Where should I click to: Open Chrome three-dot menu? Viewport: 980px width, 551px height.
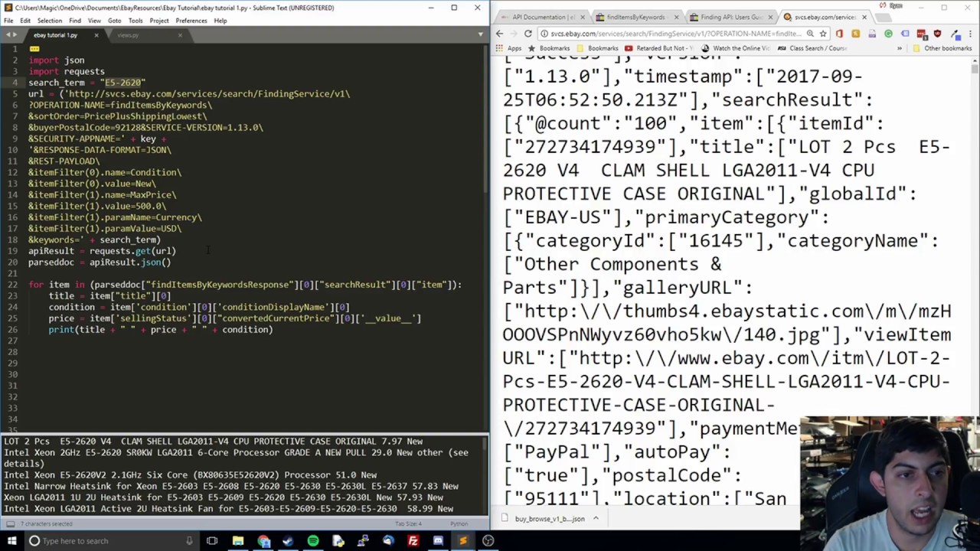(x=970, y=34)
